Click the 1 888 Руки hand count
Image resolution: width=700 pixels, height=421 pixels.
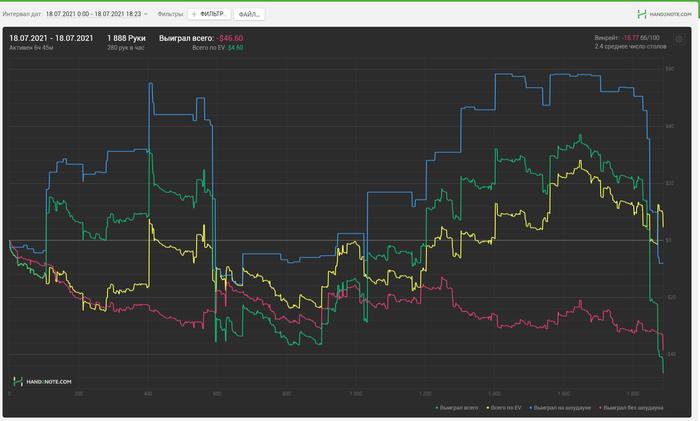[126, 38]
